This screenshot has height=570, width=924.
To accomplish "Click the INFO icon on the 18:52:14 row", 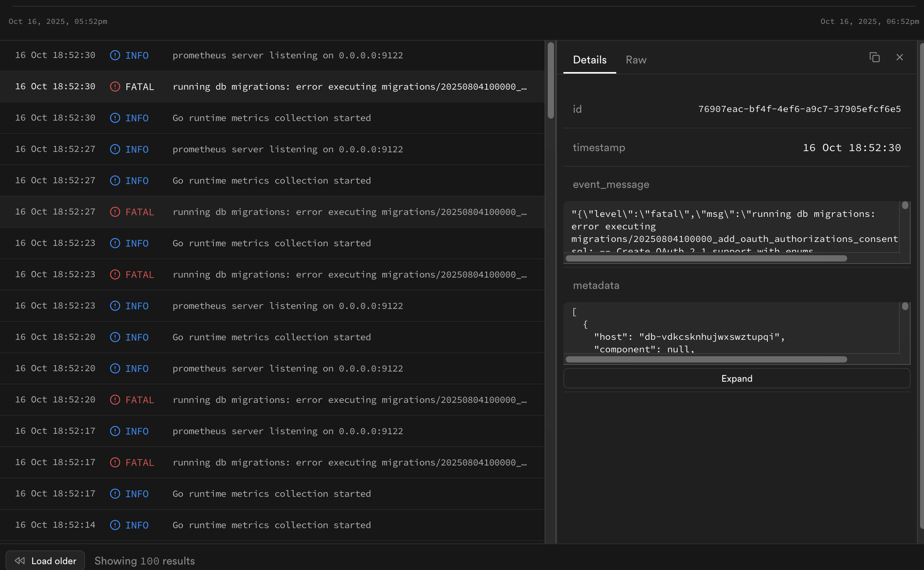I will tap(115, 525).
